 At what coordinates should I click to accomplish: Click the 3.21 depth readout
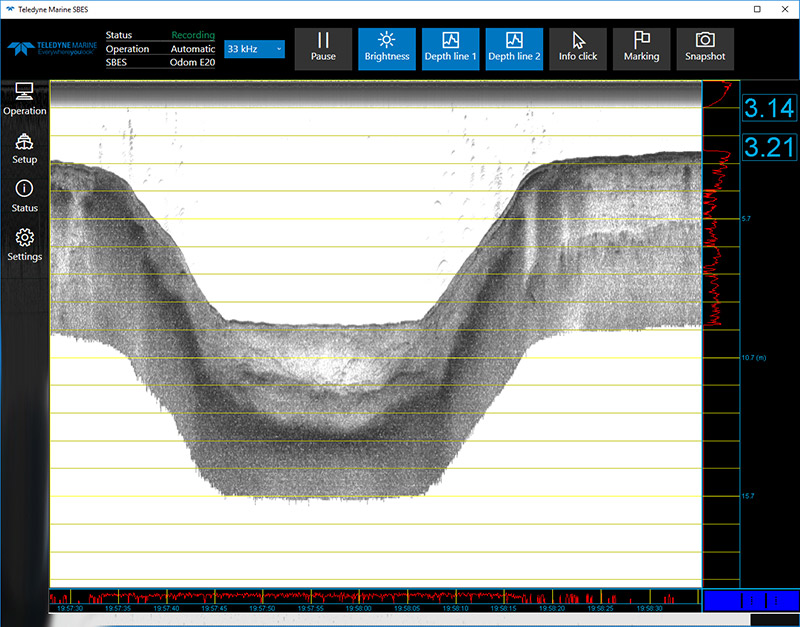pyautogui.click(x=768, y=149)
